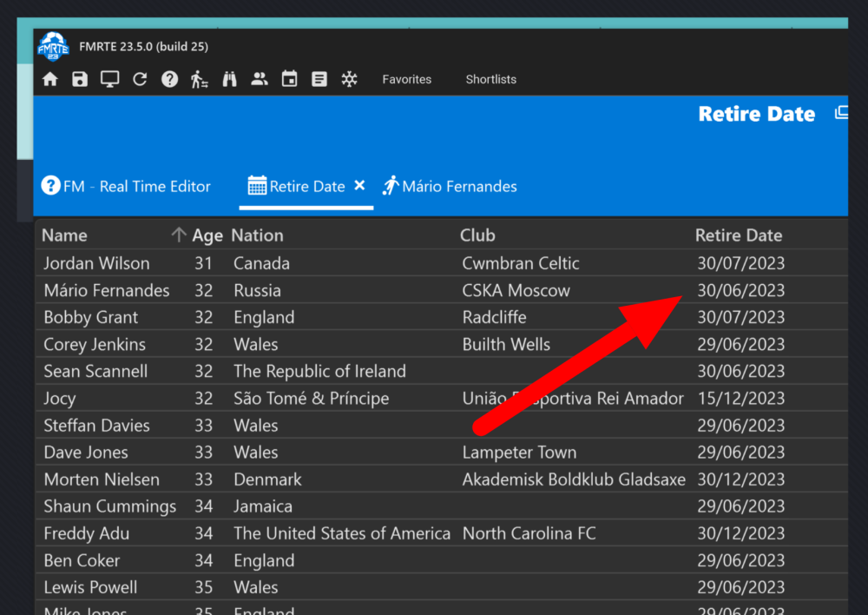This screenshot has width=868, height=615.
Task: Open the Help question mark icon
Action: (169, 79)
